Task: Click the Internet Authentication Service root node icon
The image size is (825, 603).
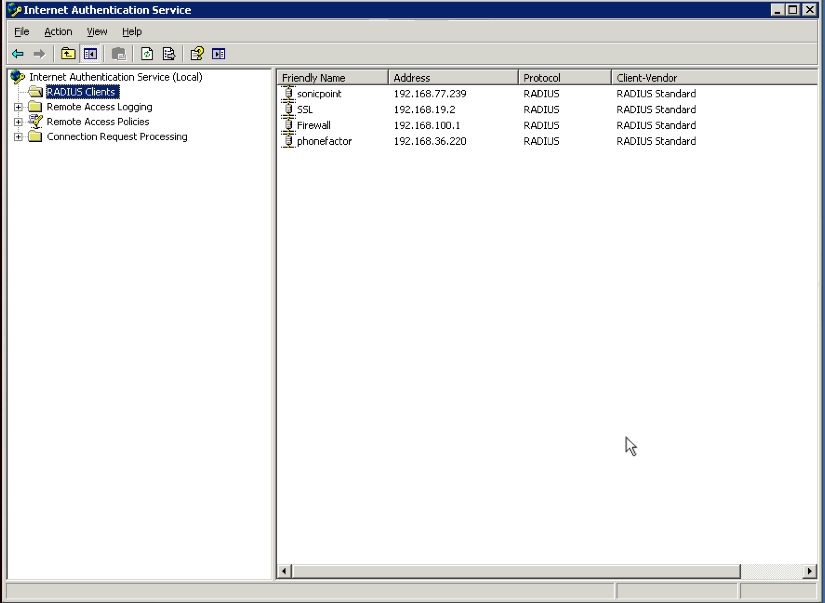Action: (x=17, y=77)
